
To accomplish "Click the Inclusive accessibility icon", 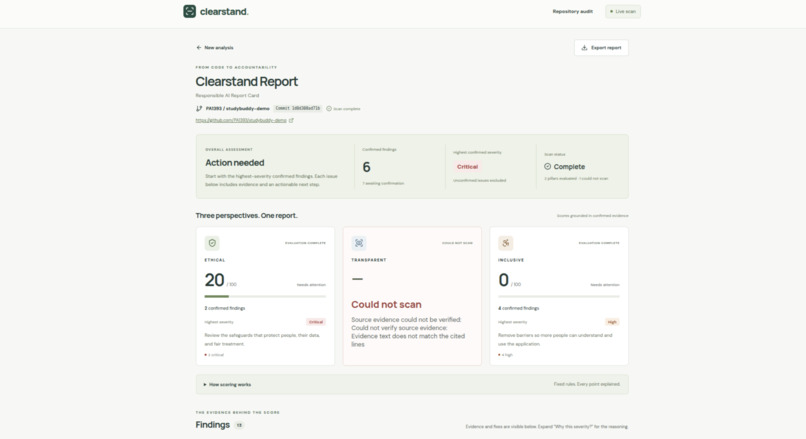I will [506, 243].
